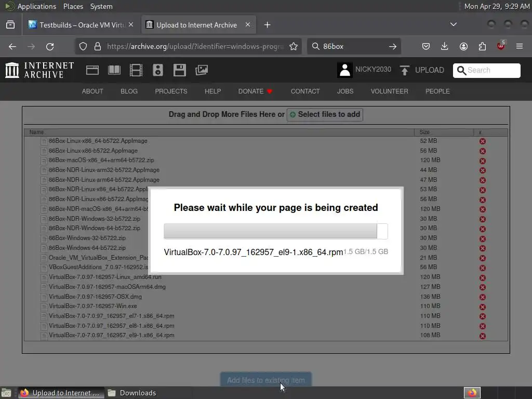Click the upload progress bar

click(275, 231)
